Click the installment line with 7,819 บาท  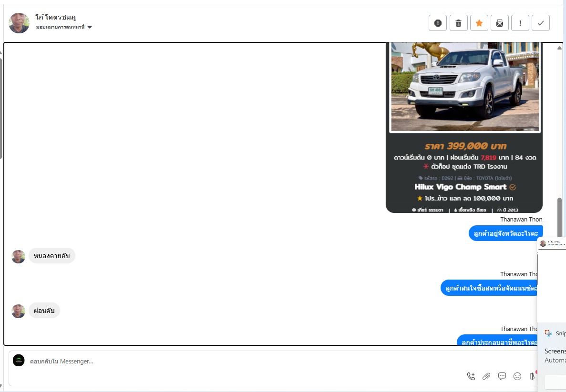click(x=465, y=158)
